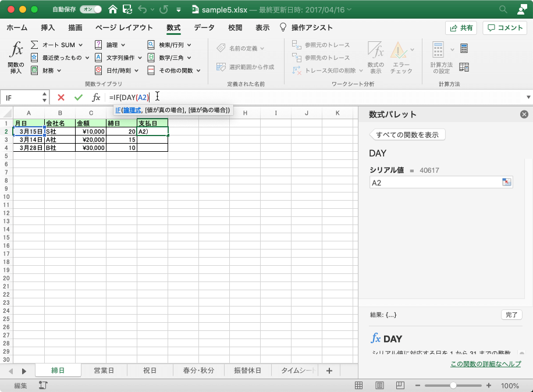This screenshot has width=533, height=392.
Task: Open Calculation Options (計算方法の設定)
Action: point(441,57)
